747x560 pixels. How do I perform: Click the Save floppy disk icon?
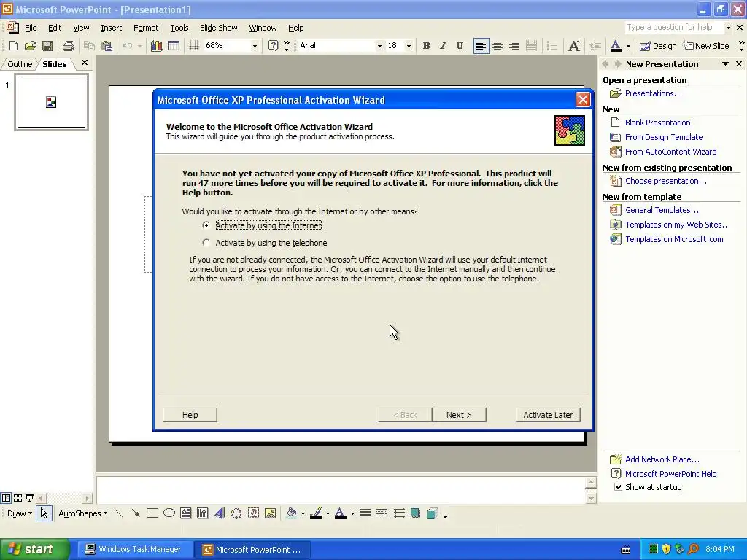pos(47,46)
